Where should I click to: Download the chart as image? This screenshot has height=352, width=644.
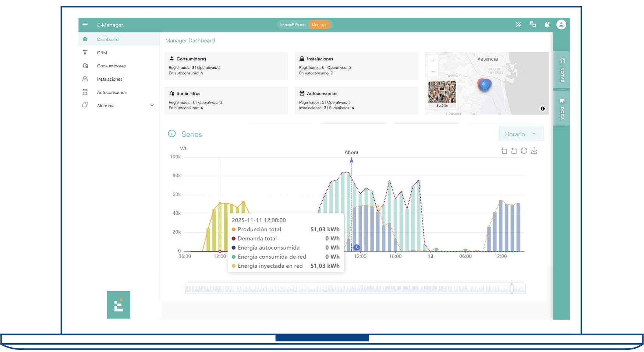tap(534, 151)
